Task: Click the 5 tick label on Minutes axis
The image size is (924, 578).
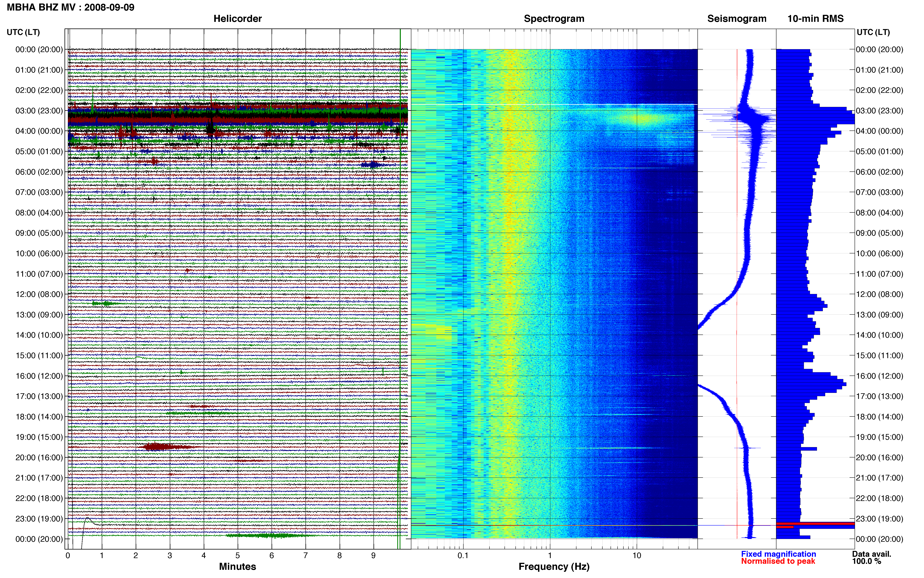Action: [x=238, y=556]
